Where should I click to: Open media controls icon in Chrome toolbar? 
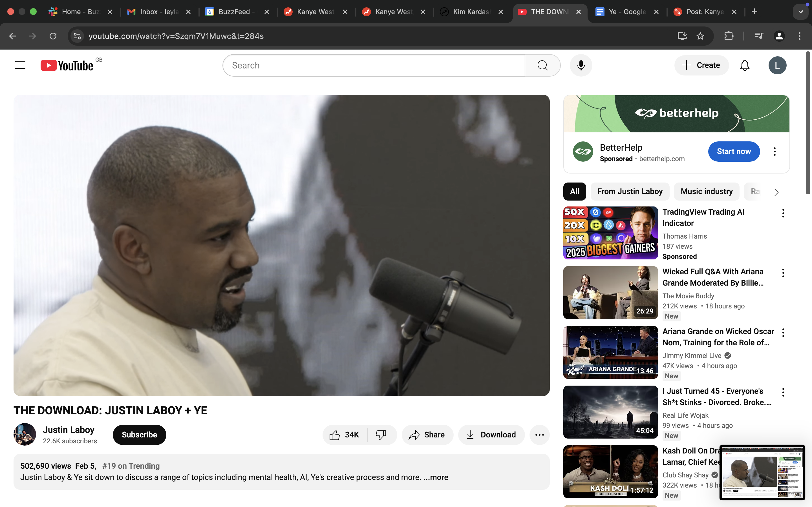[759, 36]
